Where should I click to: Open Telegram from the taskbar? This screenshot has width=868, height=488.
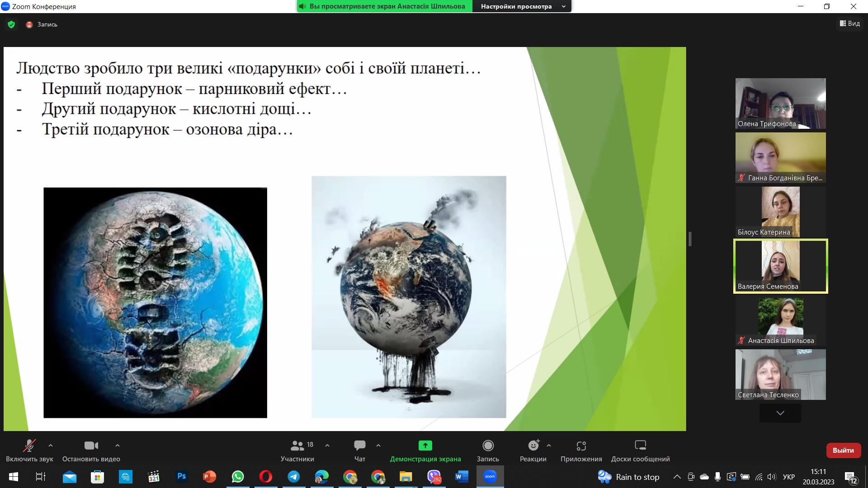point(294,477)
